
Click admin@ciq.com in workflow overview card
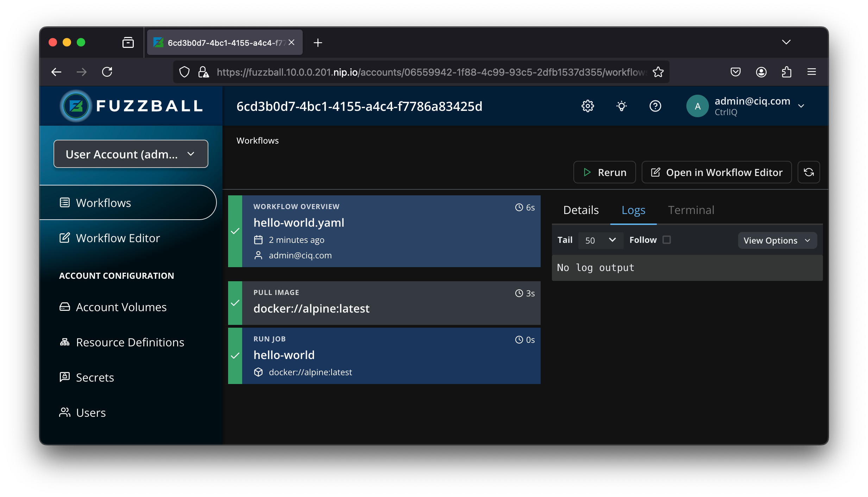[300, 255]
